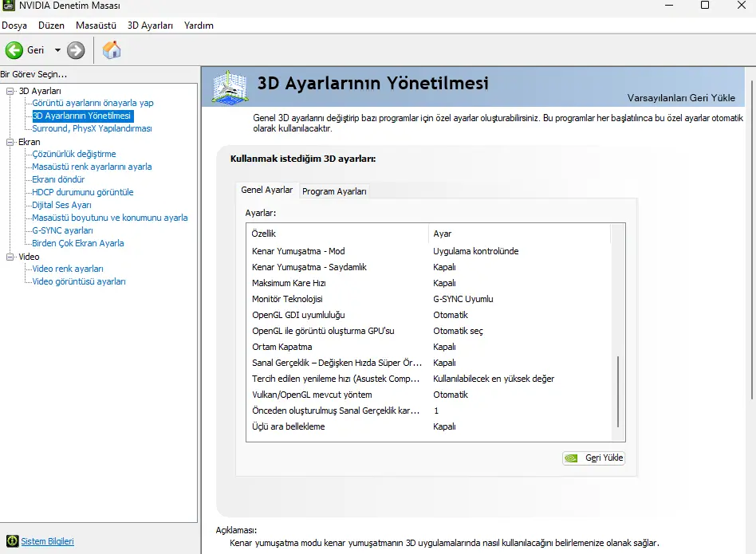Select Üçlü ara bellekleme setting
The image size is (756, 554).
click(429, 426)
